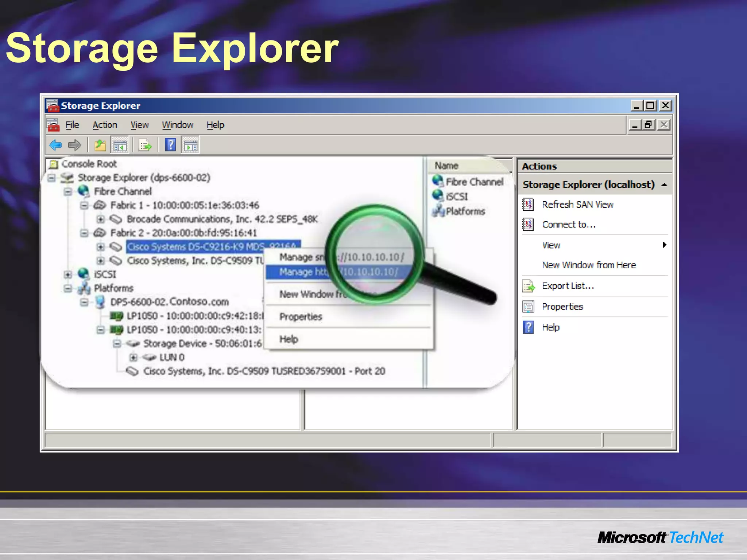Collapse the Storage Explorer (localhost) actions section
The width and height of the screenshot is (747, 560).
[x=665, y=185]
